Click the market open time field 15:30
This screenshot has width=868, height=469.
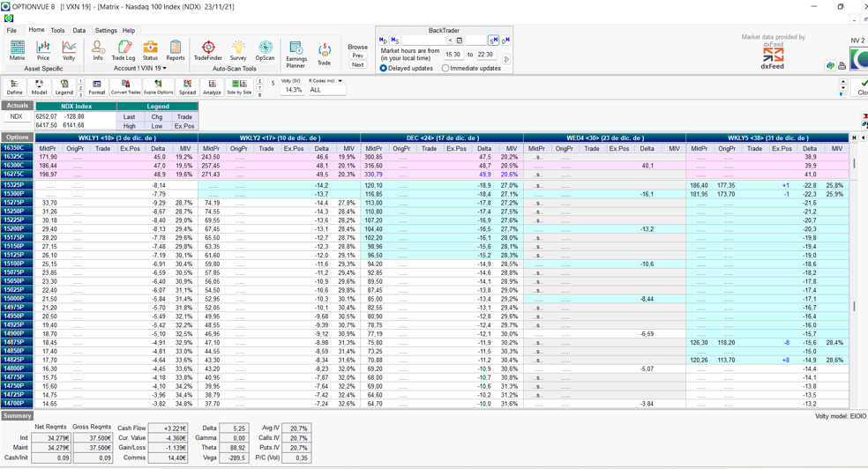pos(453,54)
